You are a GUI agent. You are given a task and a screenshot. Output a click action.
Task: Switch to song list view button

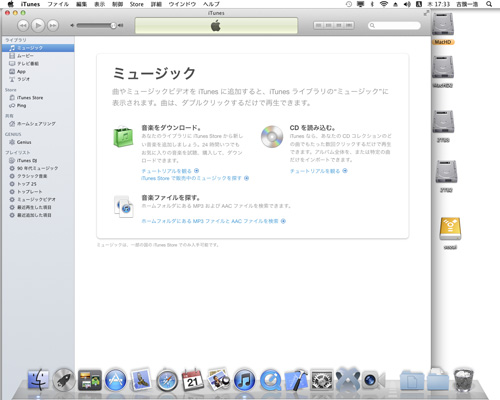coord(318,25)
